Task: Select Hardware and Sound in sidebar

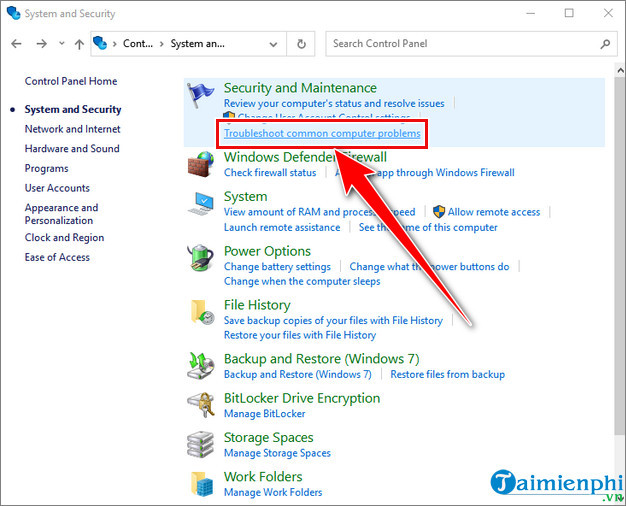Action: pos(72,149)
